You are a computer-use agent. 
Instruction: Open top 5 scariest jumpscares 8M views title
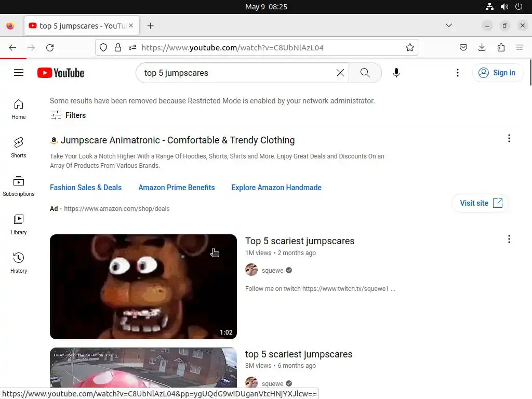tap(299, 354)
